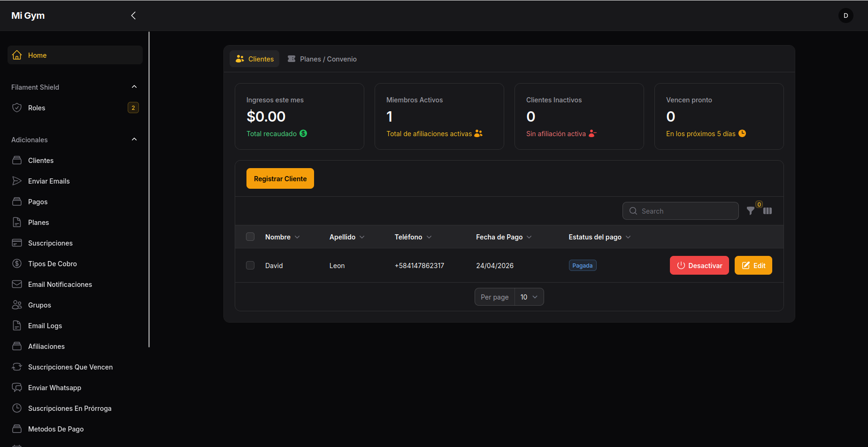Tick the select-all checkbox in table header
The width and height of the screenshot is (868, 447).
click(250, 237)
